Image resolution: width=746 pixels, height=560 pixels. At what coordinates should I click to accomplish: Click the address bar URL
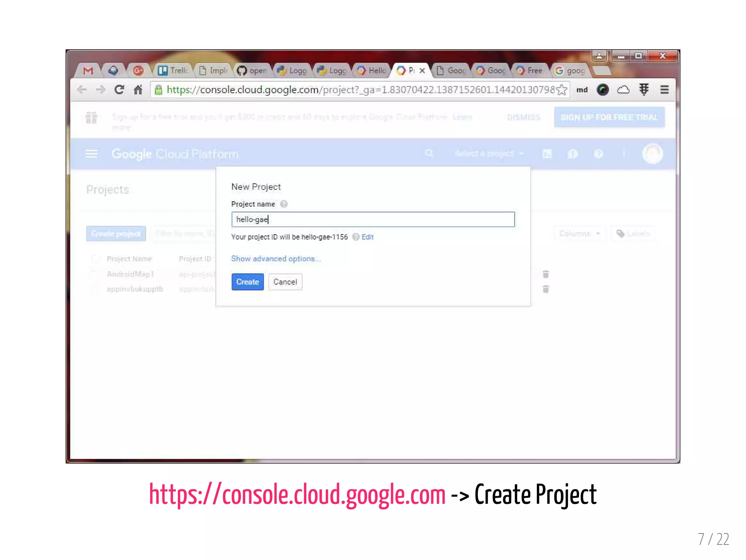coord(361,90)
